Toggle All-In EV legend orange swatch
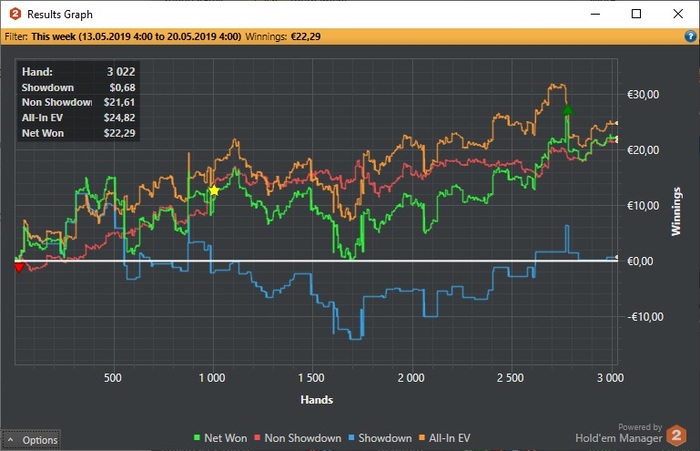 tap(422, 438)
